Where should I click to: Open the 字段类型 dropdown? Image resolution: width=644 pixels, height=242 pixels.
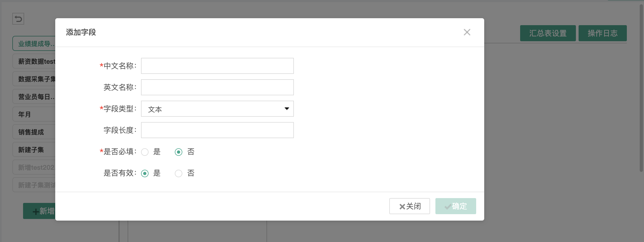(217, 109)
